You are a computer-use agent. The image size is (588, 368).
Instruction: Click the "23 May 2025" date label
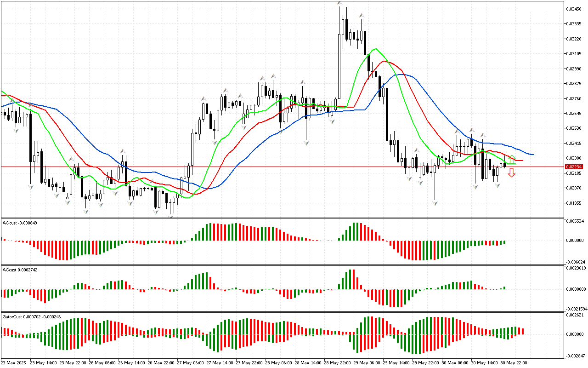click(x=14, y=362)
